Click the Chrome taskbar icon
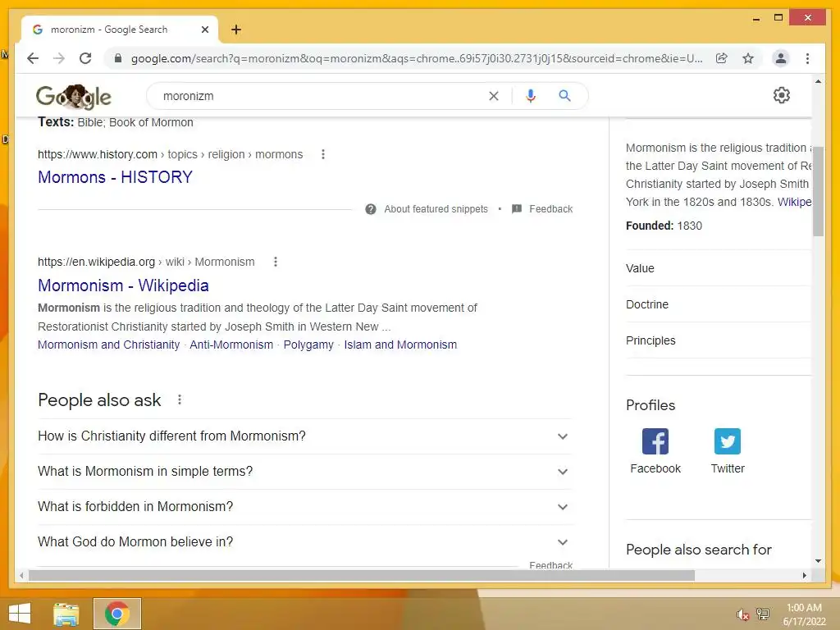840x630 pixels. point(117,614)
